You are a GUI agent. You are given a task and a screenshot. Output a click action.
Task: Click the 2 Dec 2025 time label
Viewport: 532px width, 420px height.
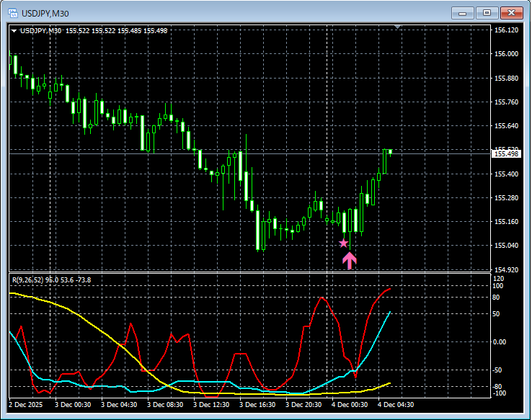point(26,405)
